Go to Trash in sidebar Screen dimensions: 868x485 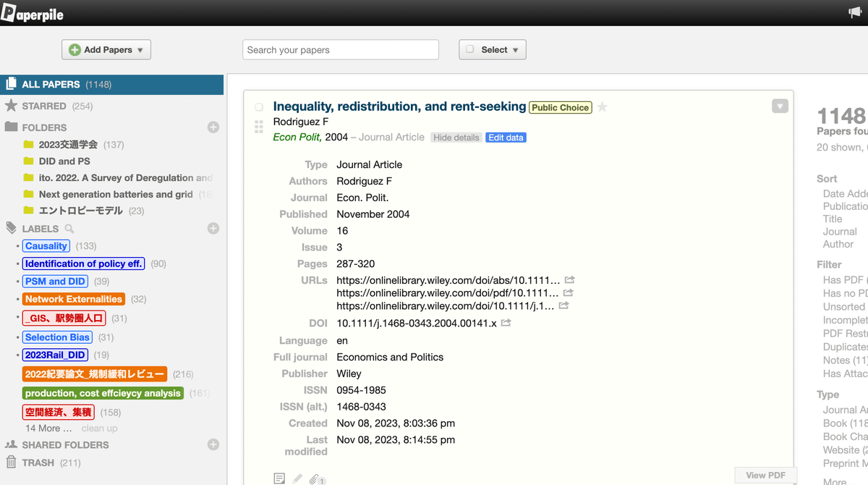click(38, 463)
